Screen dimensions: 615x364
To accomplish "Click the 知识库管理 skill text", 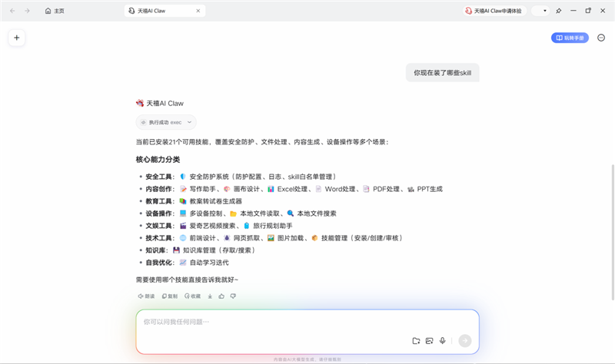I will [199, 250].
